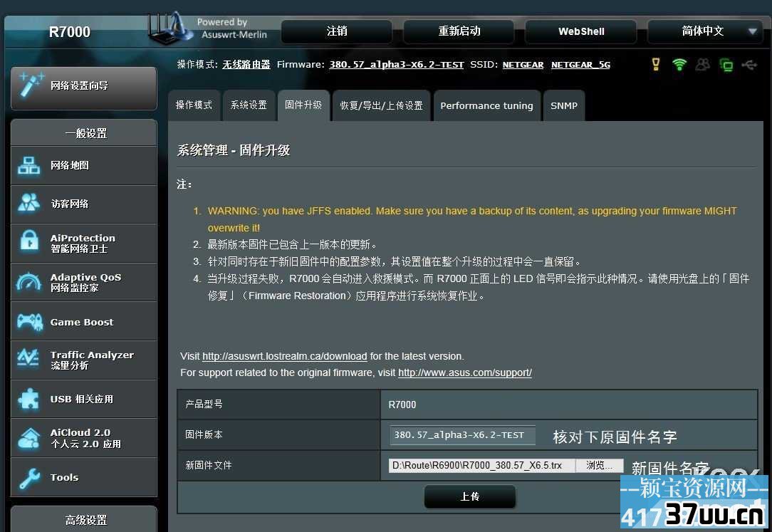Open the Tools wrench icon

(29, 477)
